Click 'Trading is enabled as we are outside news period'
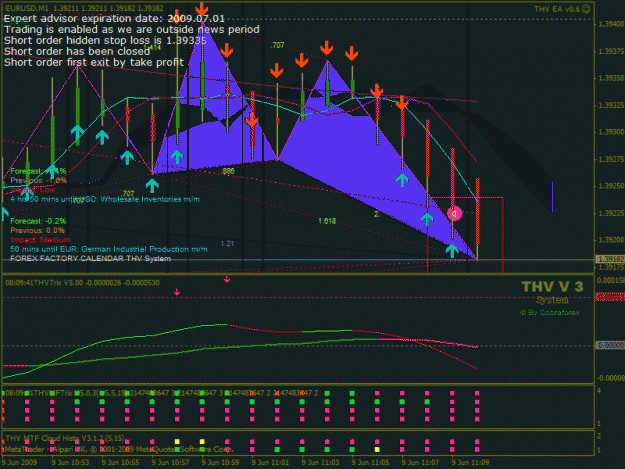Viewport: 625px width, 469px height. (x=132, y=29)
